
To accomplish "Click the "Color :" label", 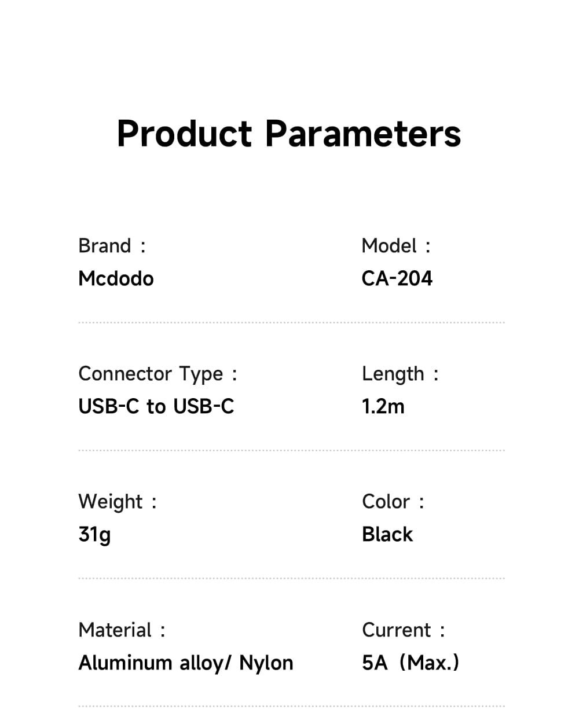I will [393, 502].
